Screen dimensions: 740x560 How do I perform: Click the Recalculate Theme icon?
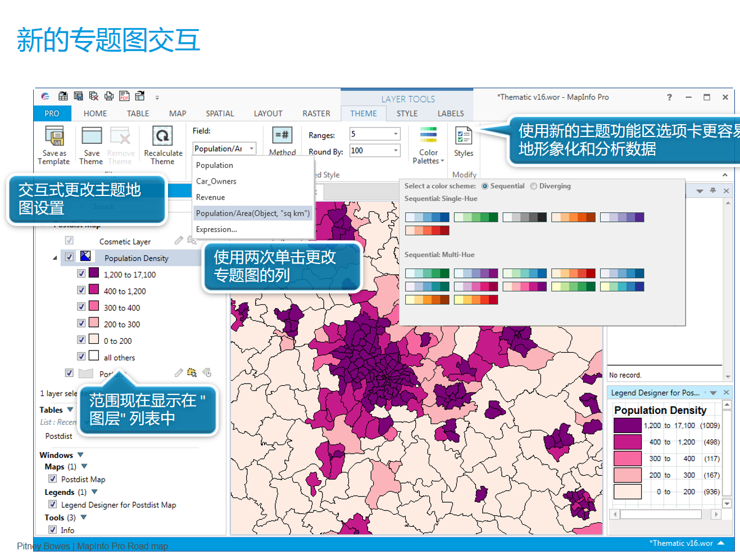(x=162, y=136)
